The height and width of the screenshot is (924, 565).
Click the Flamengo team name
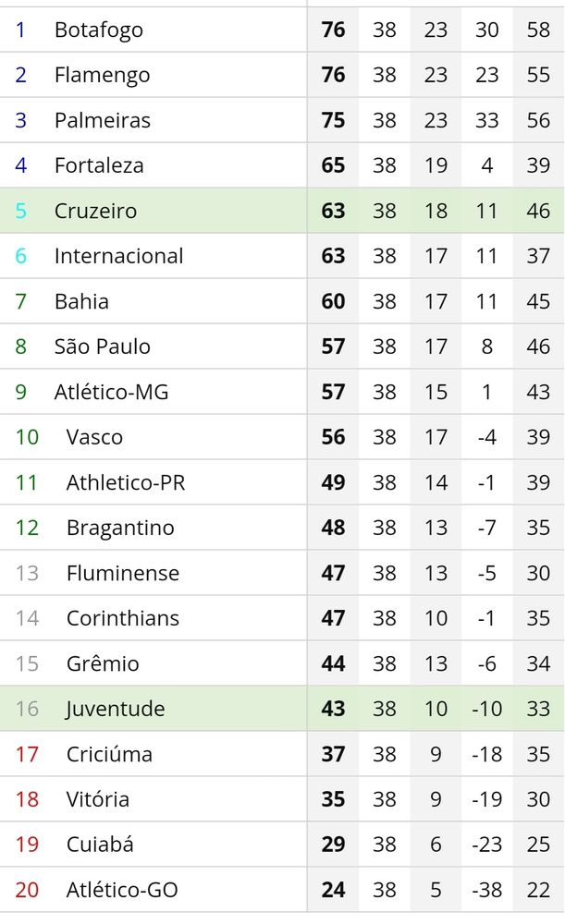[x=102, y=75]
